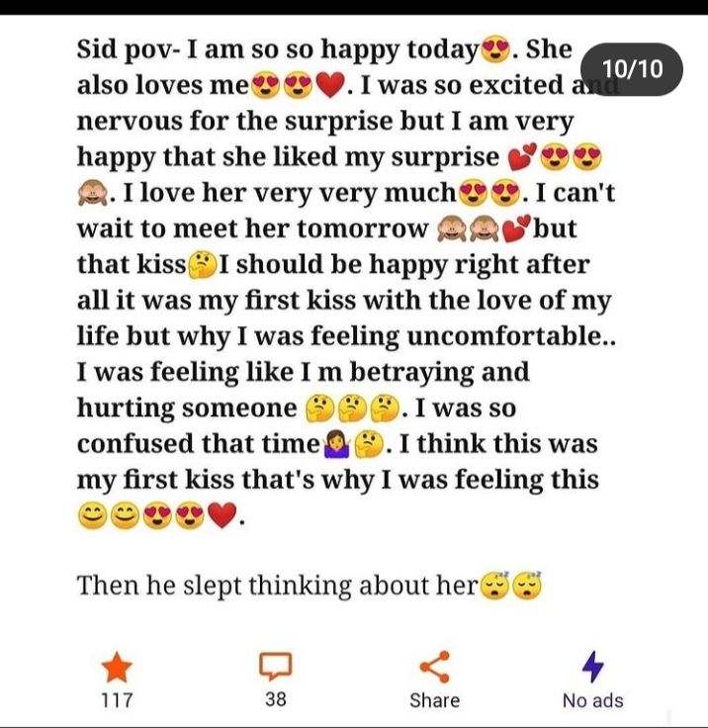Tap the 10/10 page indicator badge
Viewport: 708px width, 728px height.
(x=632, y=69)
